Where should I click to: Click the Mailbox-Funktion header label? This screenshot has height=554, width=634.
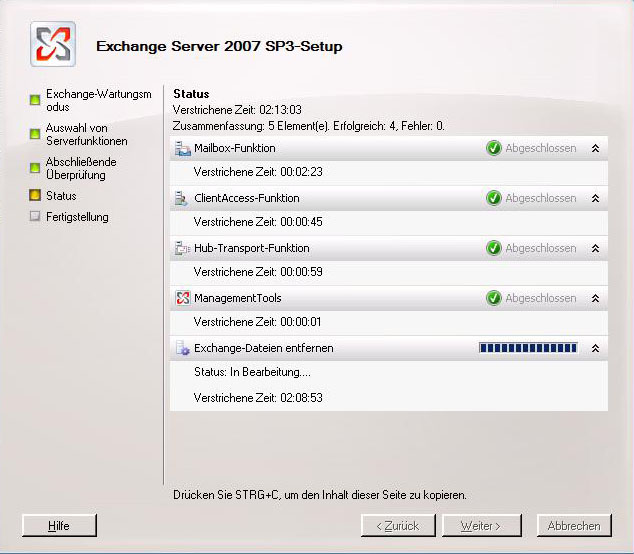[x=235, y=148]
